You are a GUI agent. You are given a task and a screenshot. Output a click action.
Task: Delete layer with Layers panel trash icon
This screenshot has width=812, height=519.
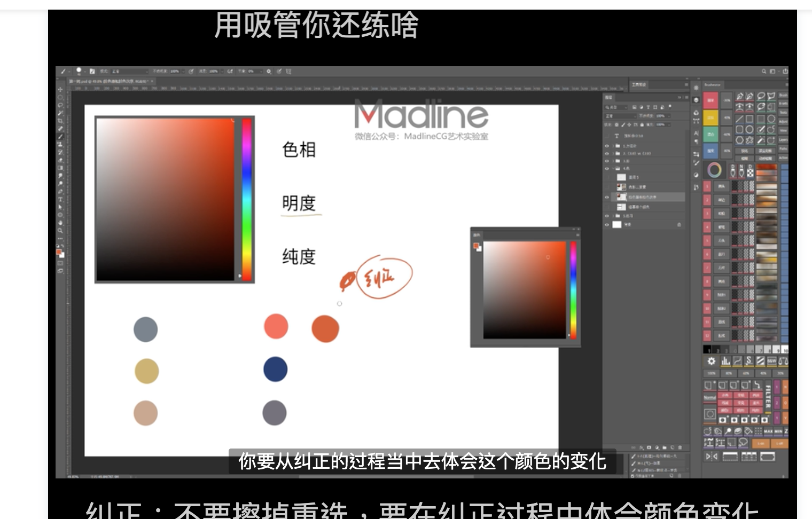(680, 447)
